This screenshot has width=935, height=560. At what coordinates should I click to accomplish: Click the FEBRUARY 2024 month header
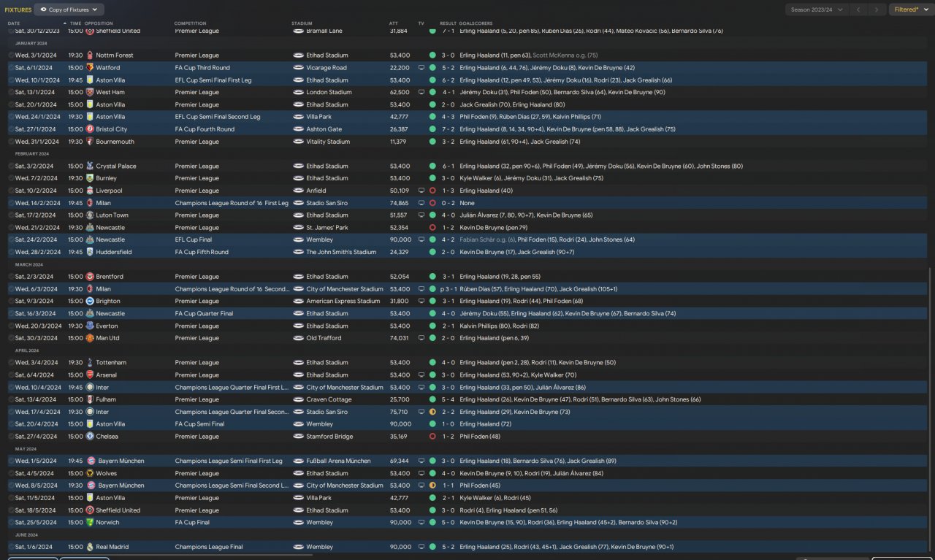(32, 154)
